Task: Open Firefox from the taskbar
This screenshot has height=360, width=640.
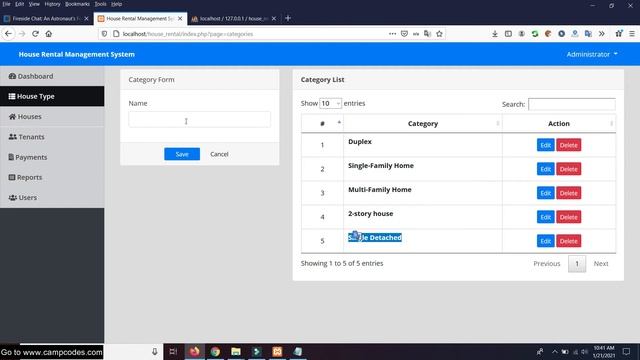Action: click(x=194, y=351)
